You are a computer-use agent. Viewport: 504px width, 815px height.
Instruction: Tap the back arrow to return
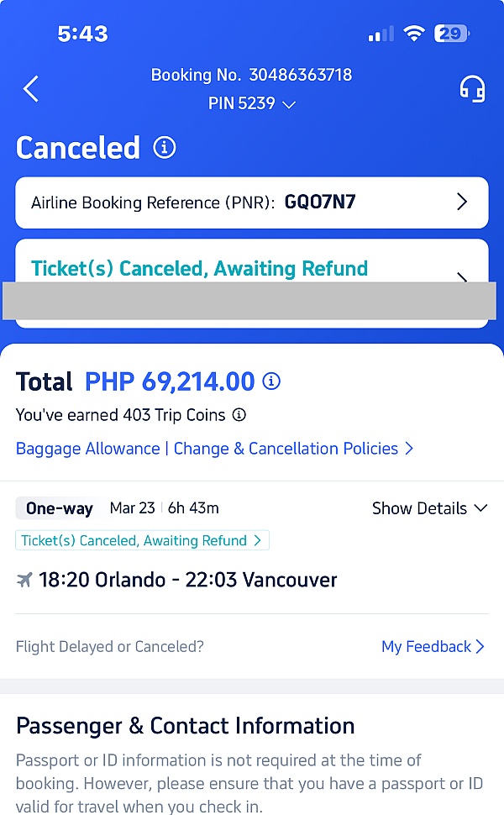point(29,88)
